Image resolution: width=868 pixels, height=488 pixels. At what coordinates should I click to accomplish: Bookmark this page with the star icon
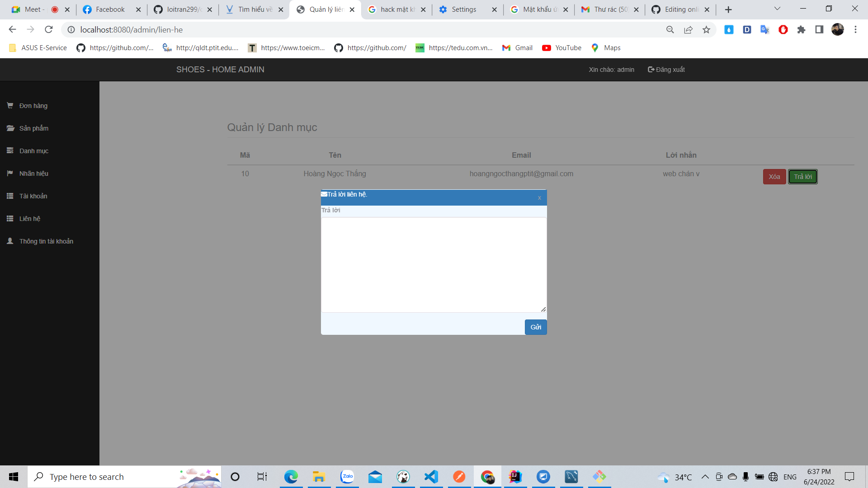[707, 29]
